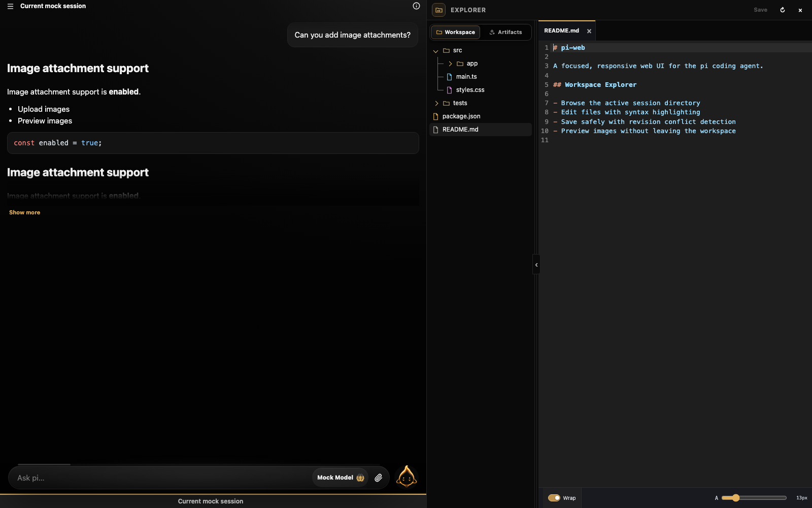Close the Explorer panel

[800, 10]
